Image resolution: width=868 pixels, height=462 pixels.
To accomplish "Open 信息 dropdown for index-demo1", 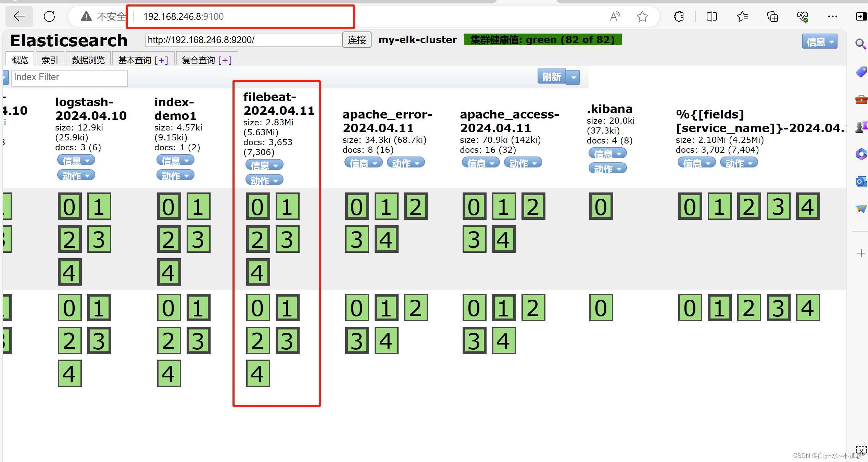I will [175, 160].
